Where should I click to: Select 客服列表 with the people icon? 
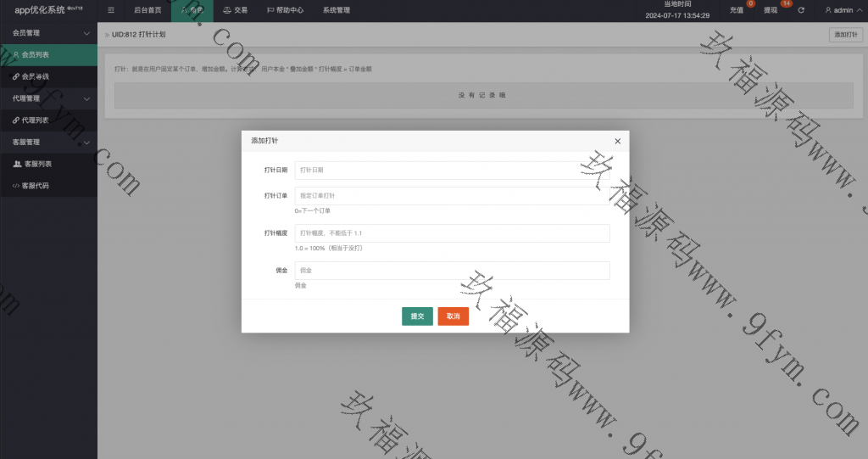(36, 164)
